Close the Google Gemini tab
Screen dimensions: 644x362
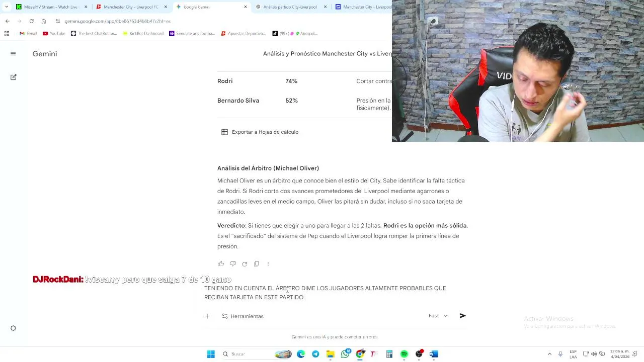click(246, 7)
